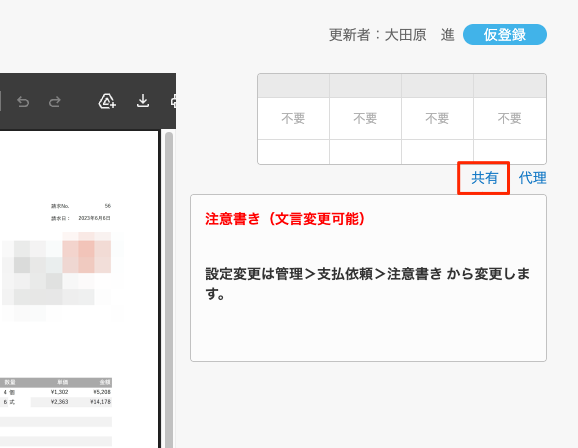The height and width of the screenshot is (448, 578).
Task: Select the first 不要 approval cell
Action: pyautogui.click(x=293, y=118)
